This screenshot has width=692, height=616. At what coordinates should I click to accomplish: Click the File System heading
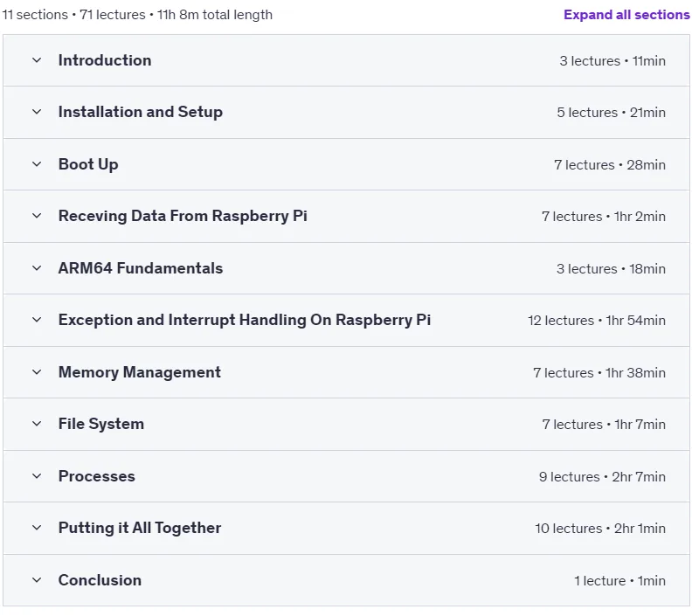click(101, 424)
